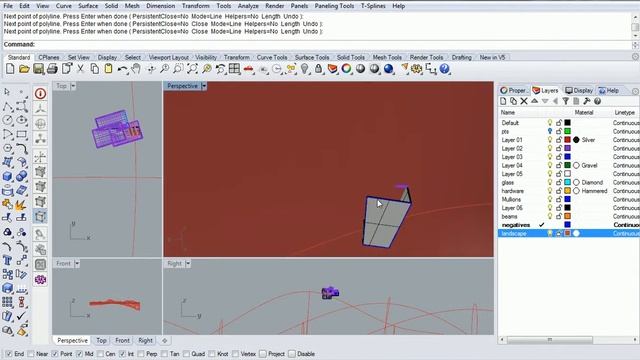Click the light bulb Hide objects icon

[x=304, y=69]
